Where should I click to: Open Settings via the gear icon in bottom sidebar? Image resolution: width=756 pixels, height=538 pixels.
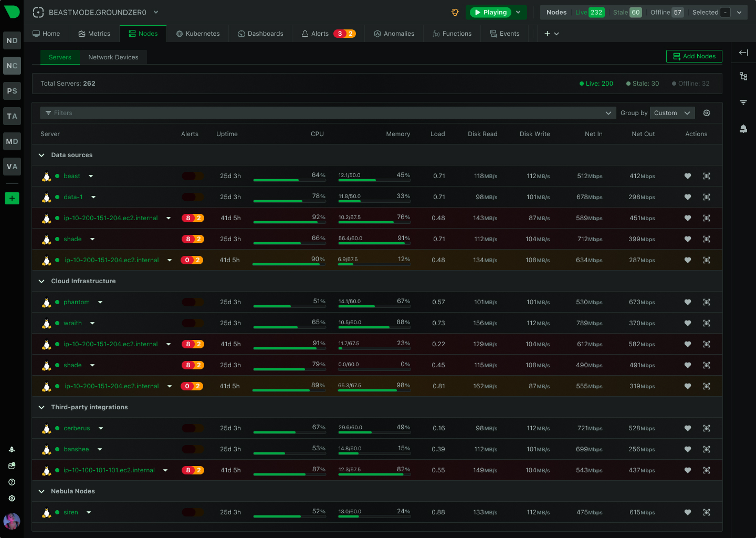12,498
